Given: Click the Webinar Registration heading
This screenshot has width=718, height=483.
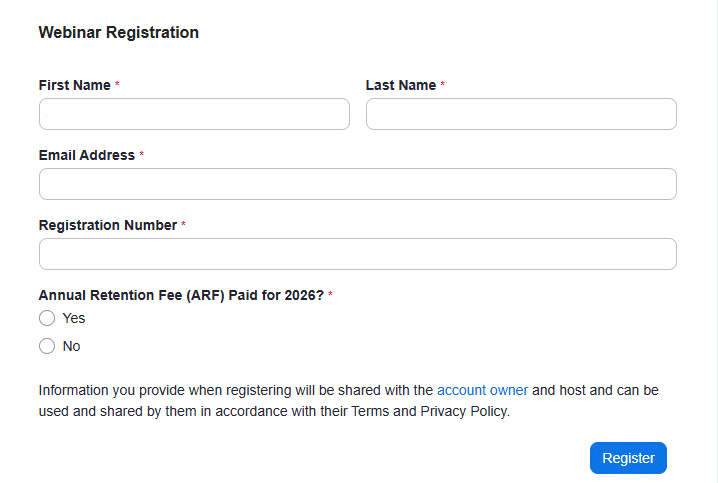Looking at the screenshot, I should pos(119,32).
